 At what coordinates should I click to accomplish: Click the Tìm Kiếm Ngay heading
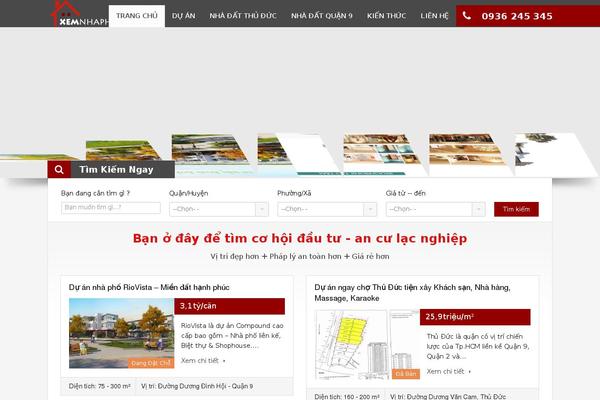tap(116, 170)
